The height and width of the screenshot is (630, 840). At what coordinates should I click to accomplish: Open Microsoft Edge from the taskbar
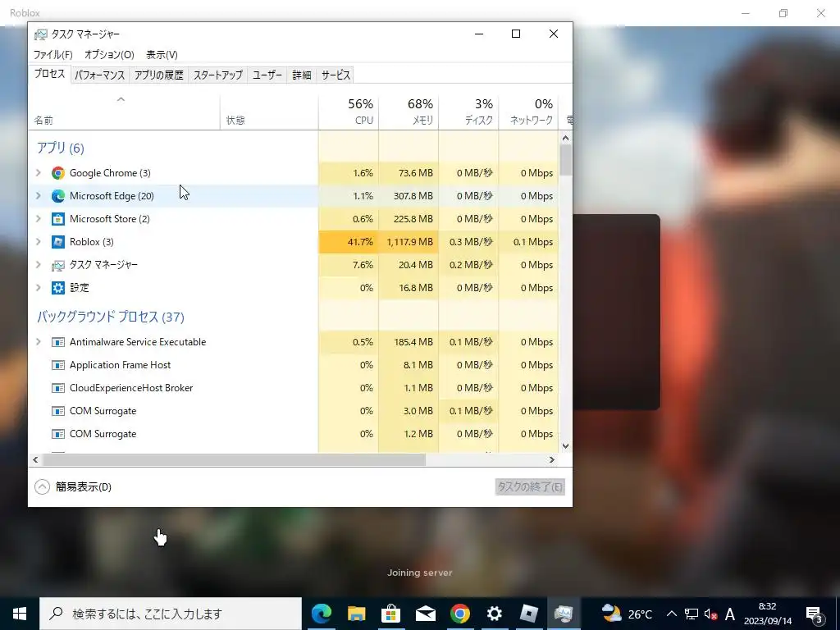pos(322,614)
